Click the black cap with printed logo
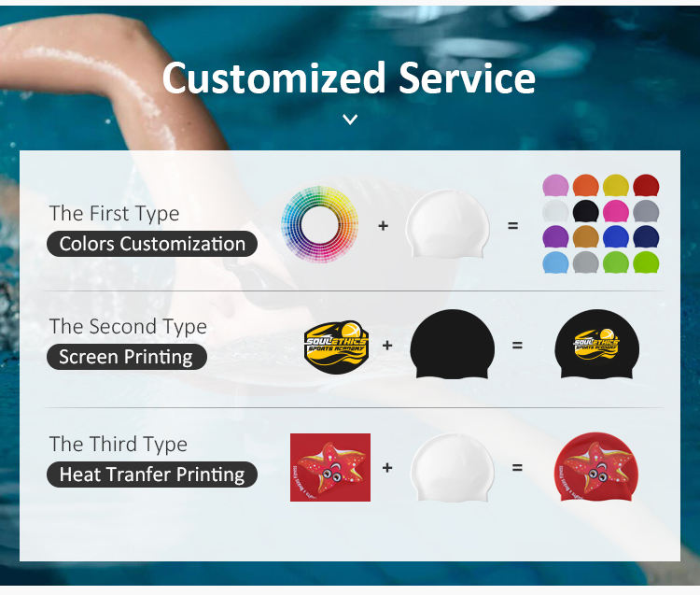The image size is (700, 595). (597, 345)
